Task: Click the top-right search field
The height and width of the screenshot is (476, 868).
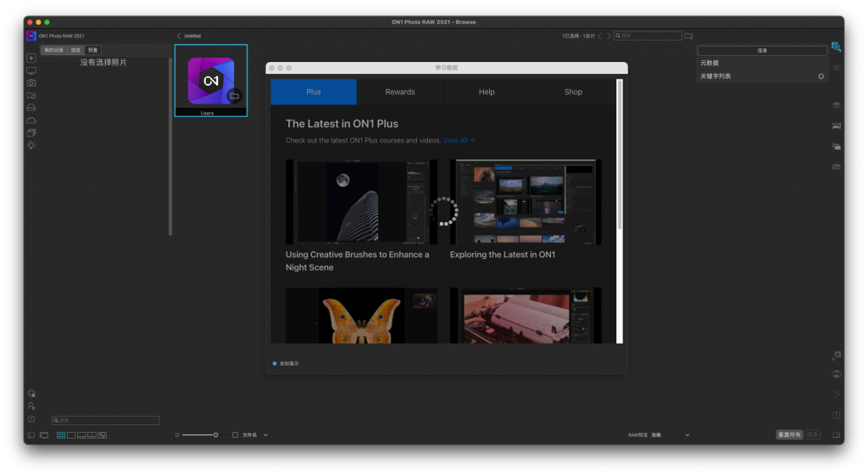Action: [x=648, y=36]
